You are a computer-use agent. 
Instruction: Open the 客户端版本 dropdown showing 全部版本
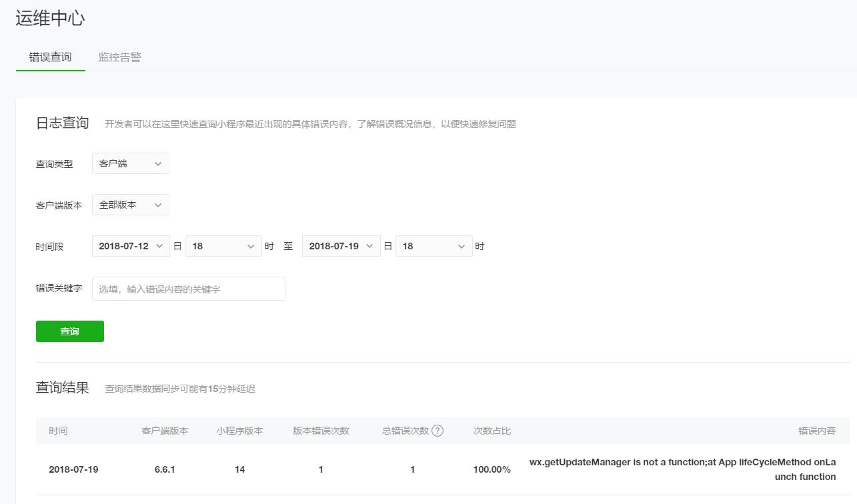point(130,205)
